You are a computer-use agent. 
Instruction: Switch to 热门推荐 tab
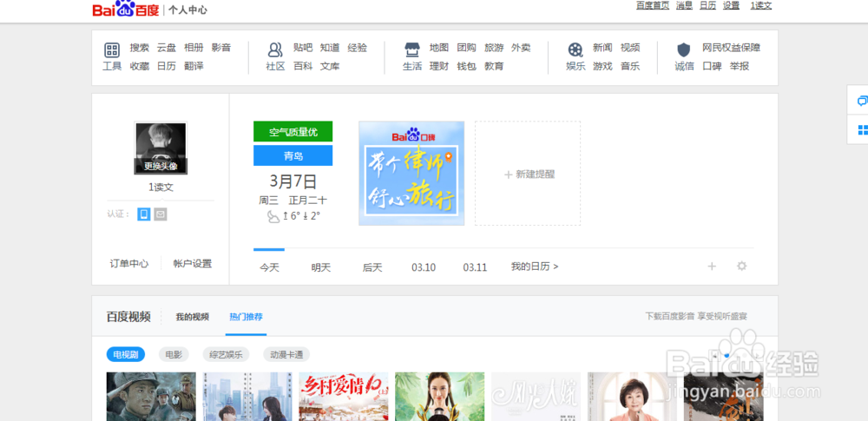tap(246, 317)
